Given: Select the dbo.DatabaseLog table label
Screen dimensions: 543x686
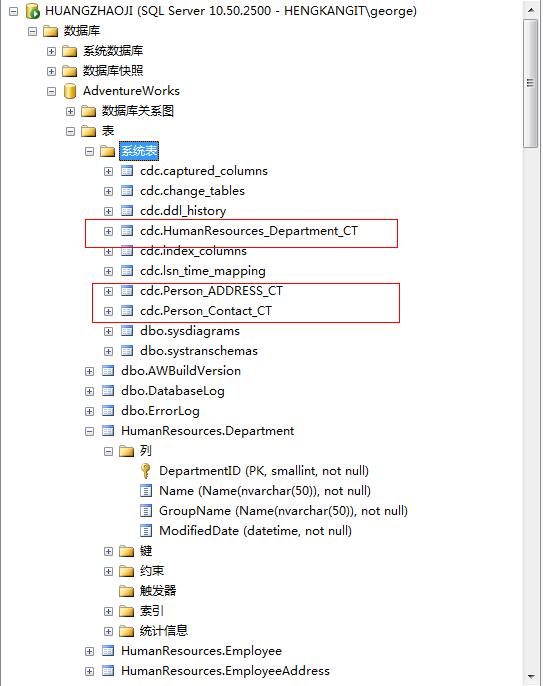Looking at the screenshot, I should [x=173, y=391].
